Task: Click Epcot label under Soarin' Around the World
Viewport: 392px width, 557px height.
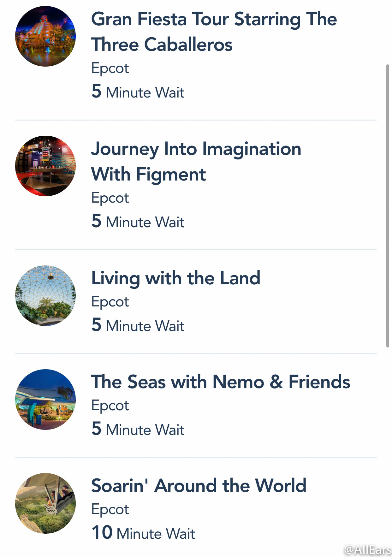Action: click(x=110, y=510)
